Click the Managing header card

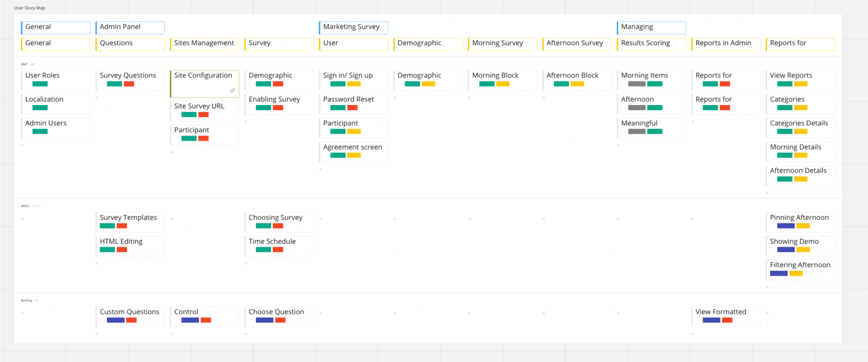tap(651, 27)
